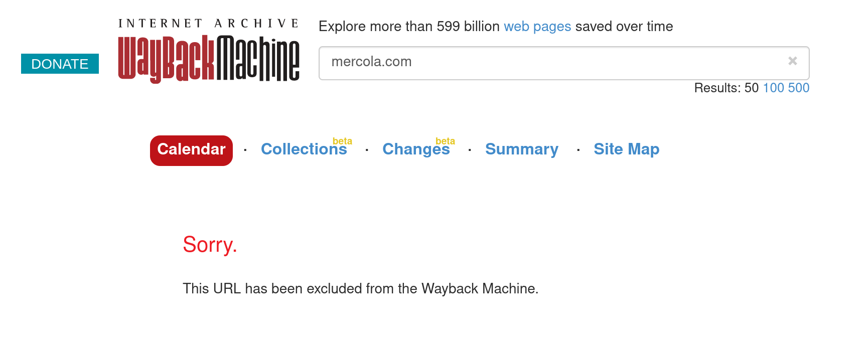Click the DONATE button
Screen dimensions: 868x337
click(x=60, y=64)
